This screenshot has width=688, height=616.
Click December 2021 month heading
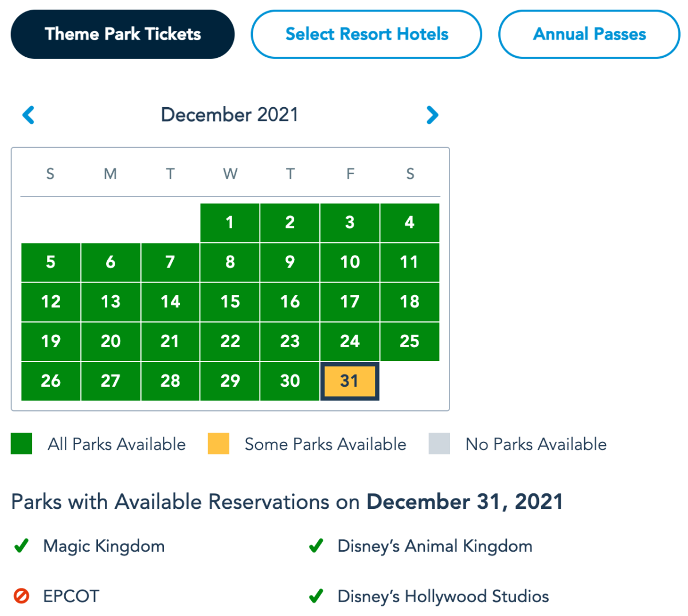(x=229, y=115)
